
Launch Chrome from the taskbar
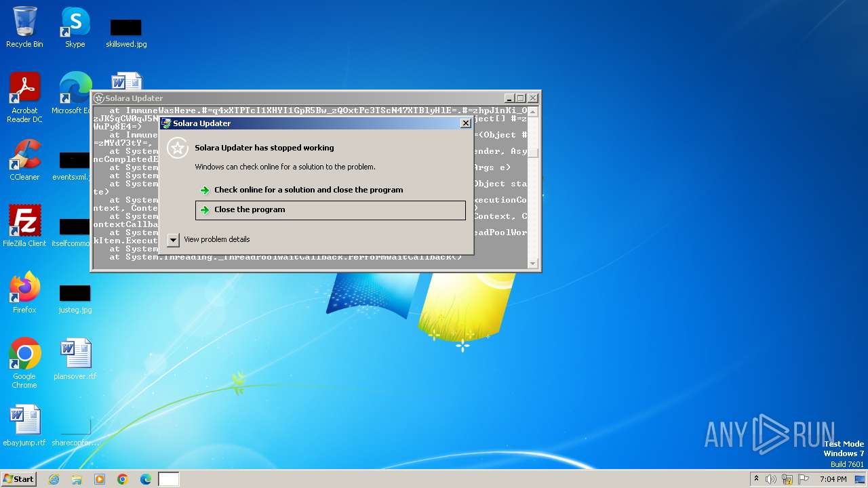(x=123, y=479)
